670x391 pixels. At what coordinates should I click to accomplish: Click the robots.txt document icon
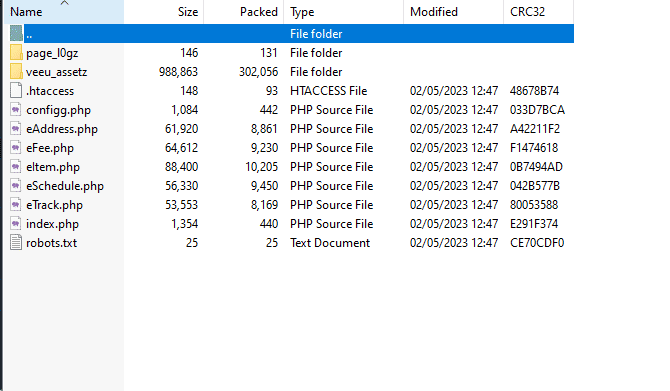click(x=16, y=243)
